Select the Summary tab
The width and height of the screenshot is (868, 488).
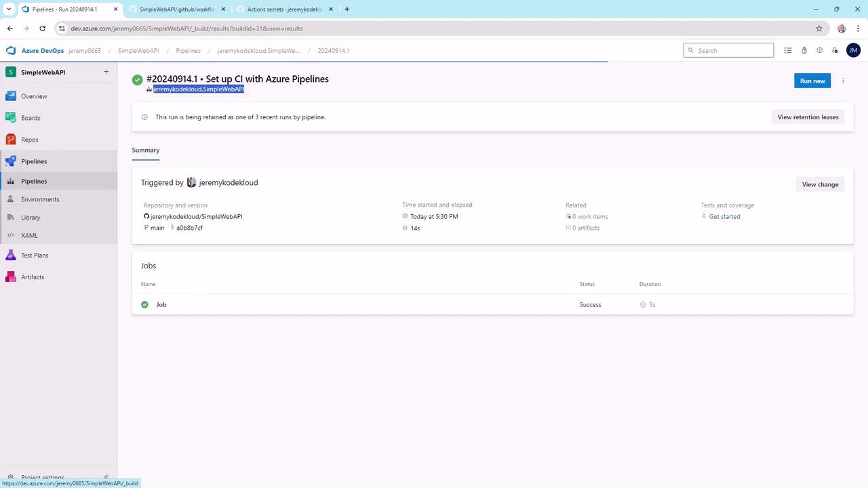point(146,150)
